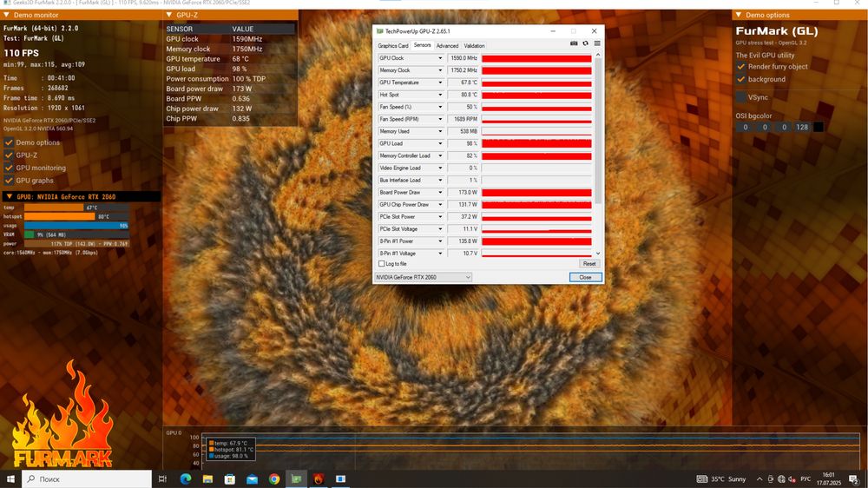
Task: Switch to FurMark flame taskbar icon
Action: click(319, 479)
